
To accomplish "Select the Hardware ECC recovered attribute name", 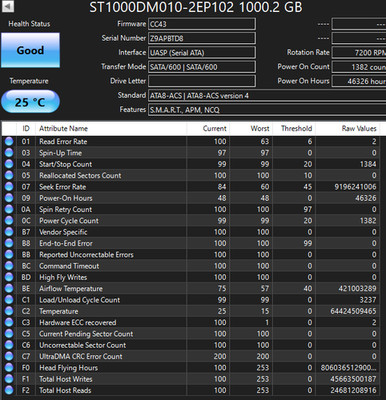I will (78, 323).
